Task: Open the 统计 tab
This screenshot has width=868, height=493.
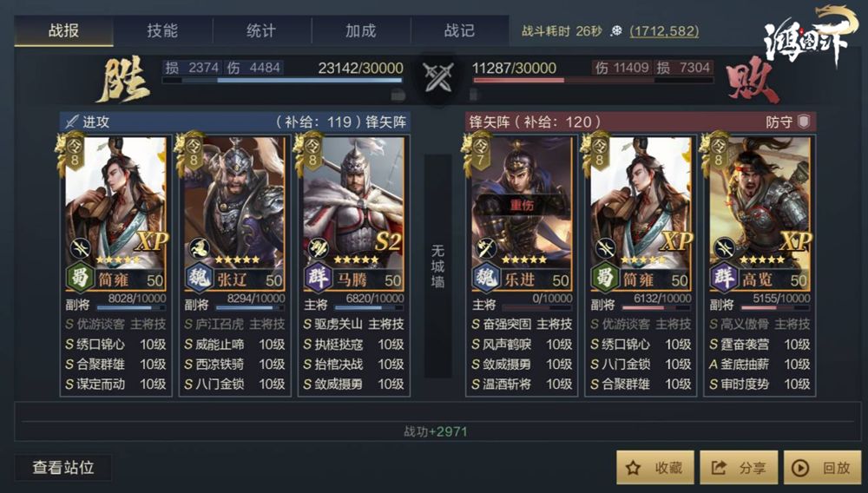Action: click(x=261, y=30)
